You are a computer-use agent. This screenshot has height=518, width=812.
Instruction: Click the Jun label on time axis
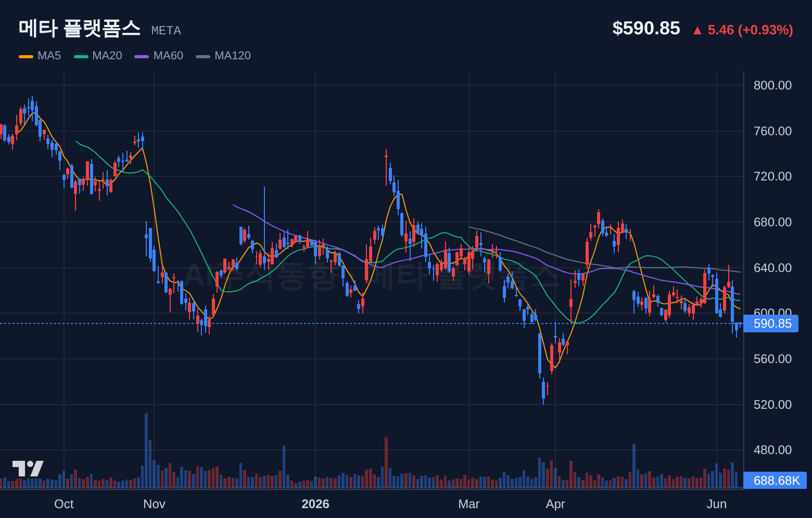717,504
